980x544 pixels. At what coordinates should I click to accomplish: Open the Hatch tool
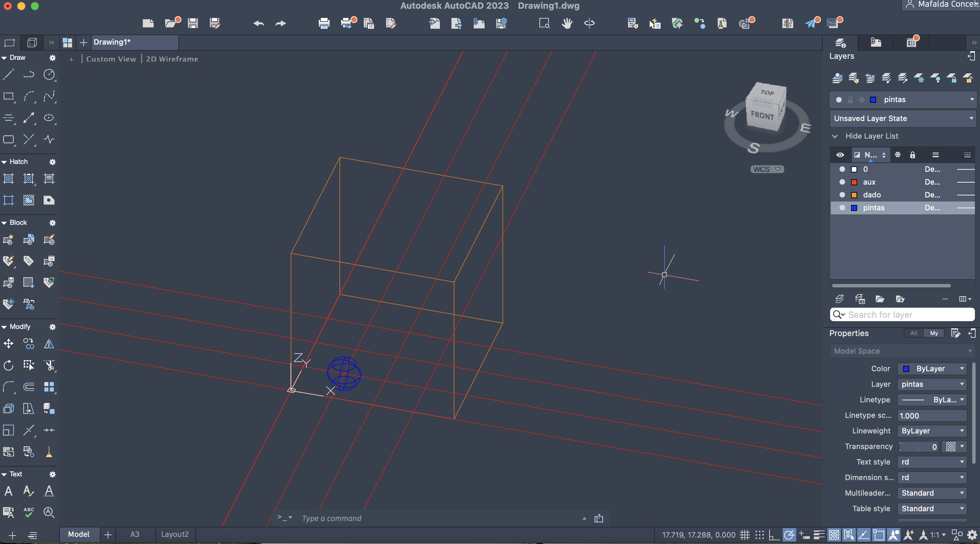[8, 179]
